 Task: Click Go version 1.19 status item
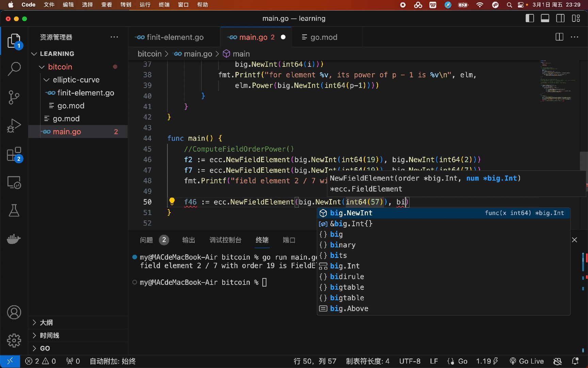(x=487, y=361)
